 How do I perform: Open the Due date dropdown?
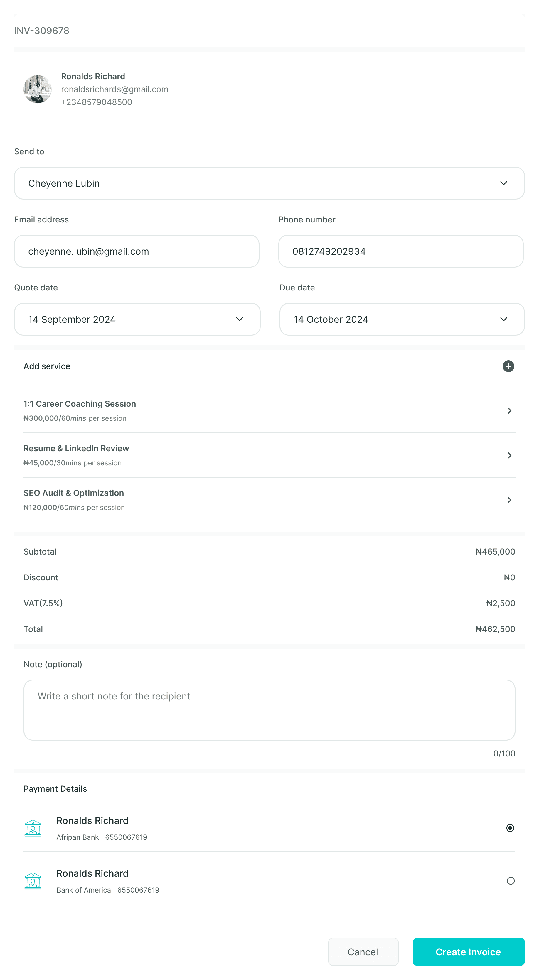(x=402, y=319)
